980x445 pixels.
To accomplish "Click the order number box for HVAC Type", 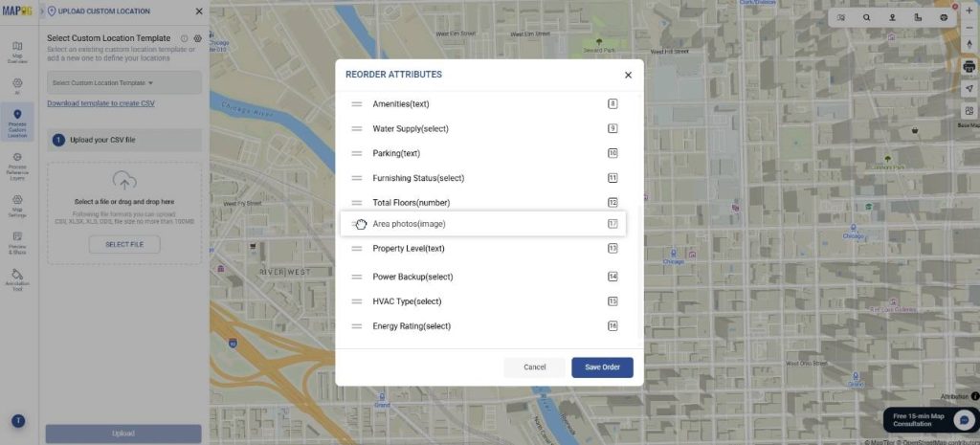I will 612,301.
